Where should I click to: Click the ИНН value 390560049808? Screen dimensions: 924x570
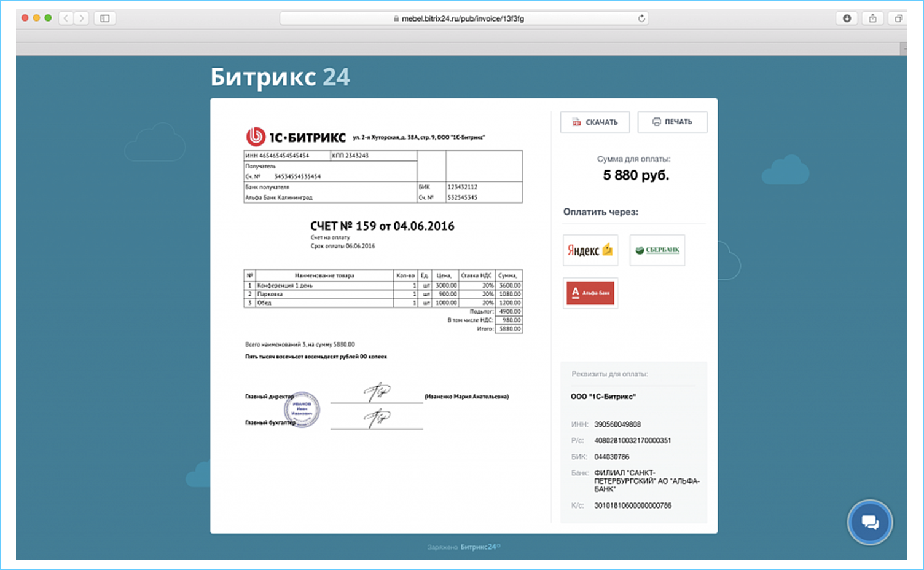(x=617, y=424)
